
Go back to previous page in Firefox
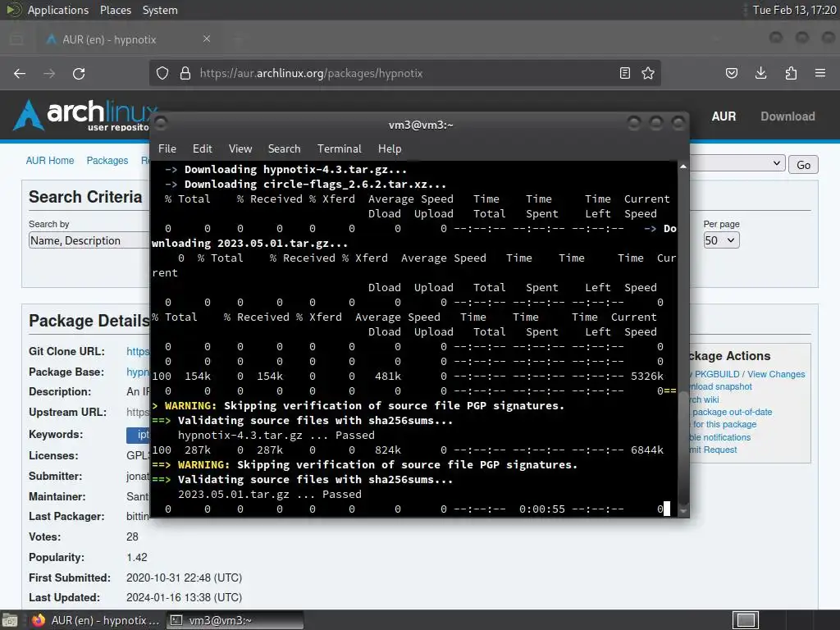coord(20,73)
